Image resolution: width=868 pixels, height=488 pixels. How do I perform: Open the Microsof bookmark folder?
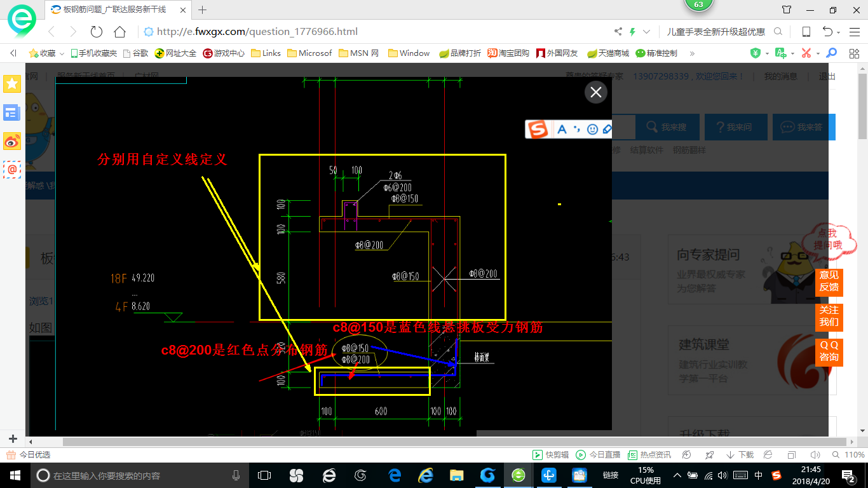pos(309,53)
